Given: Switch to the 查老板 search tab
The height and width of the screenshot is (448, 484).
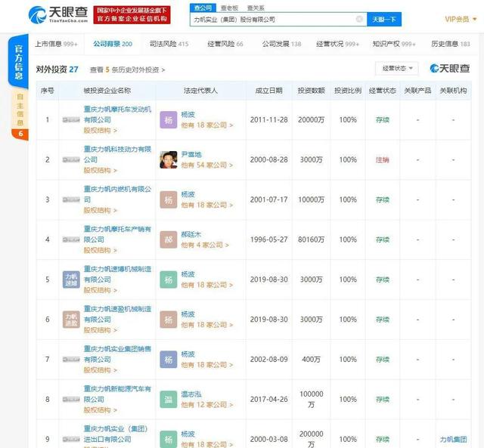Looking at the screenshot, I should (x=229, y=8).
